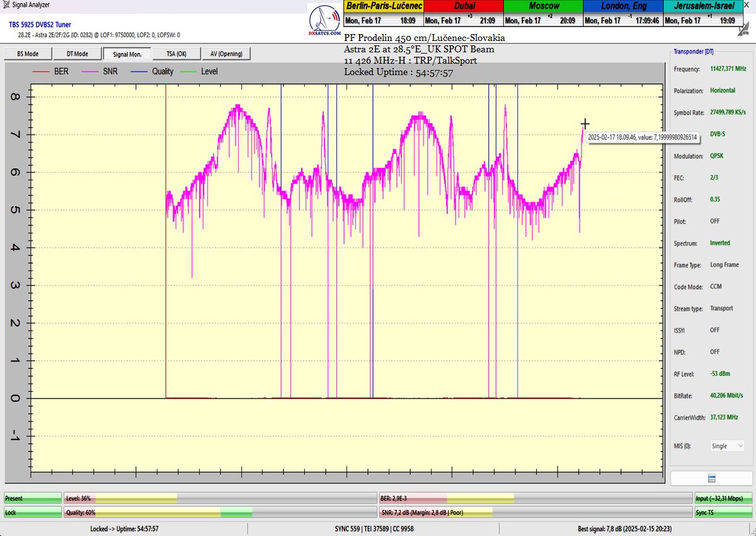The width and height of the screenshot is (756, 536).
Task: Click the Level 36% signal bar
Action: (220, 498)
